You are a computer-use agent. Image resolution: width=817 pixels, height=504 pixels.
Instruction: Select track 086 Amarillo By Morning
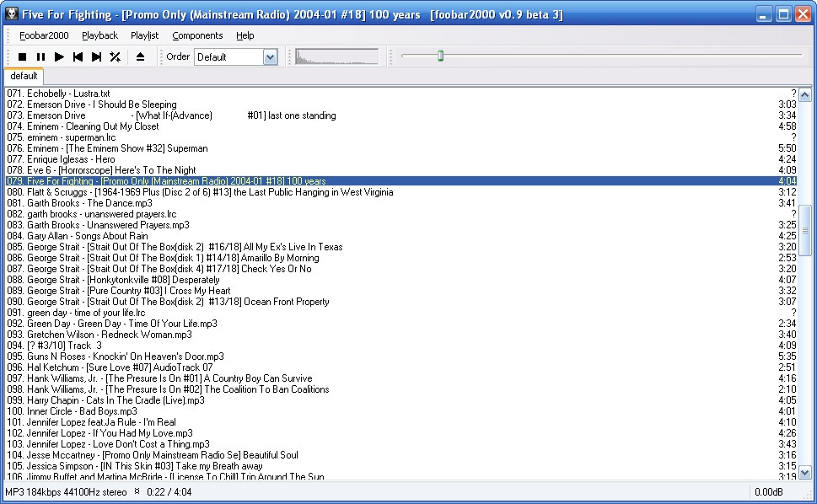[x=400, y=258]
